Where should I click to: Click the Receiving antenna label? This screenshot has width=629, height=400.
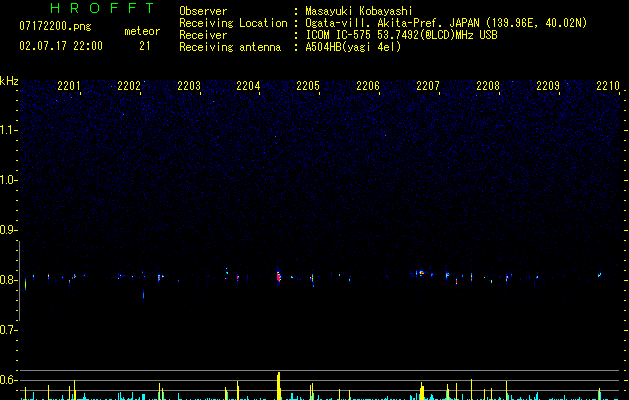pos(230,47)
